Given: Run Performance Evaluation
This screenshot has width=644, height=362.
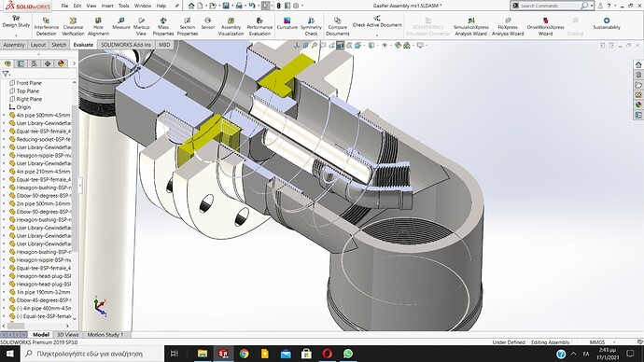Looking at the screenshot, I should (x=259, y=27).
